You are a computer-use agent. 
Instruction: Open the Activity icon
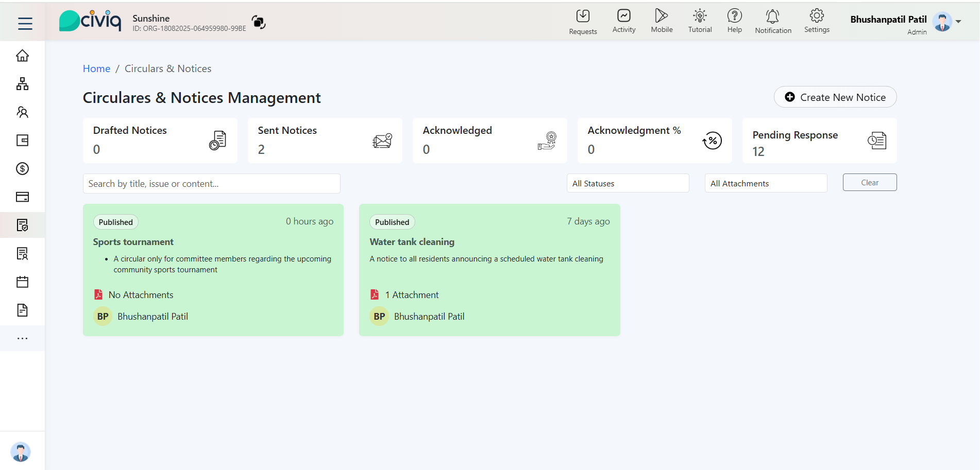point(623,16)
